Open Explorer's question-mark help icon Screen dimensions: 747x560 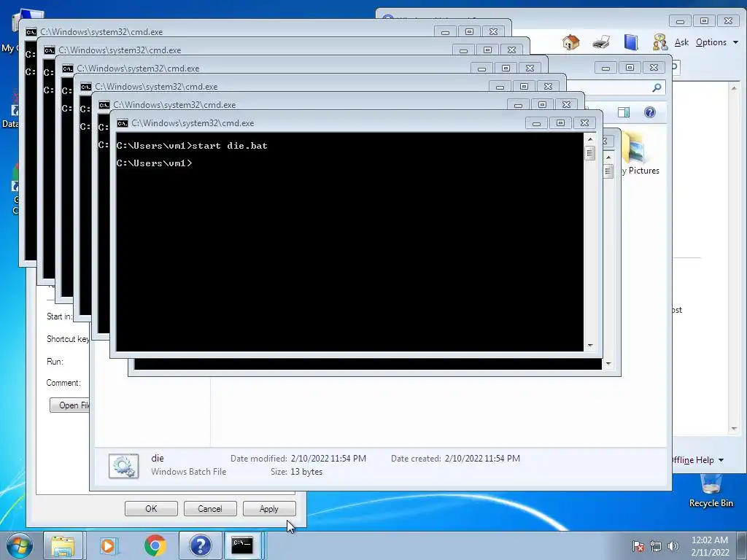(650, 112)
